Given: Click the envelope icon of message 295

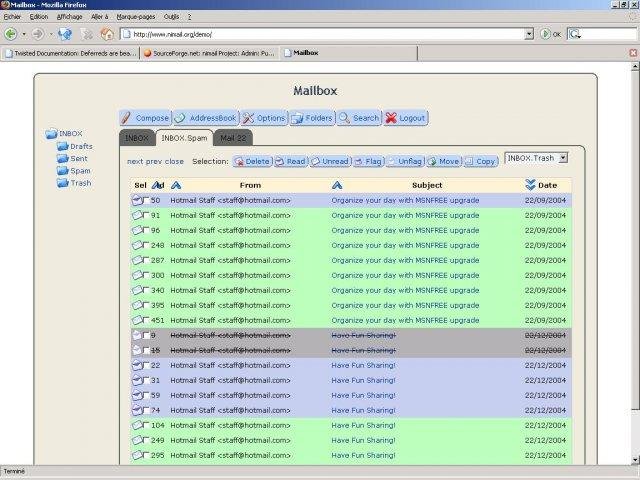Looking at the screenshot, I should (x=138, y=455).
